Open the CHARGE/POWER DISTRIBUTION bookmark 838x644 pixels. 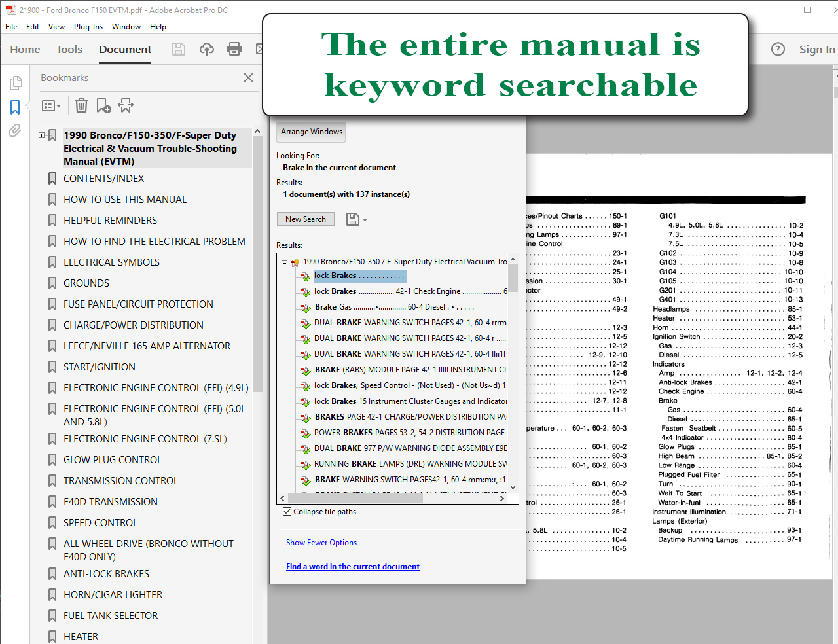pos(133,325)
